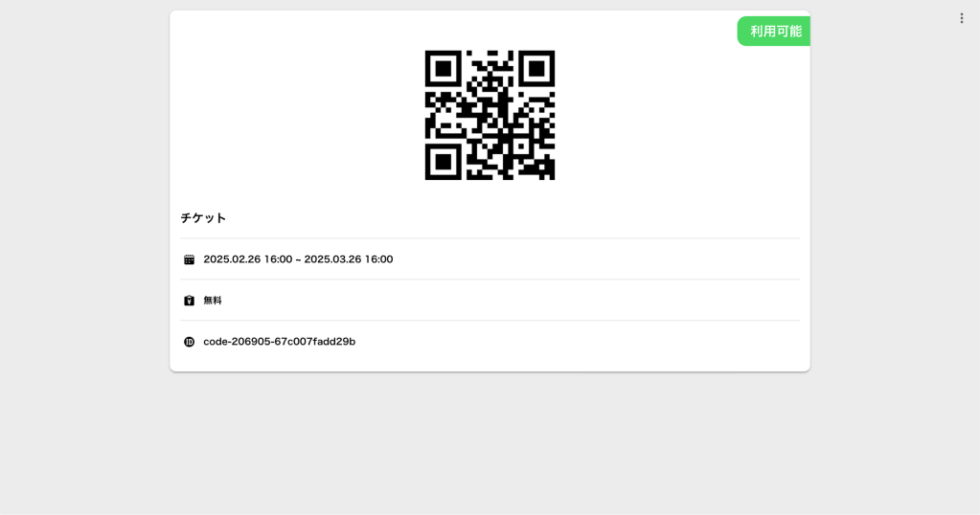Click the ticket QR code image
Viewport: 980px width, 515px height.
[x=490, y=115]
